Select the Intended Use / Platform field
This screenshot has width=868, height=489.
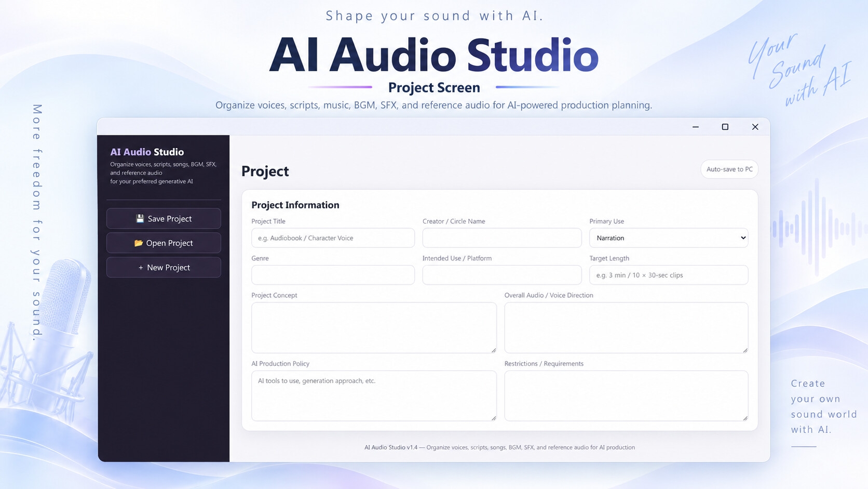click(502, 275)
